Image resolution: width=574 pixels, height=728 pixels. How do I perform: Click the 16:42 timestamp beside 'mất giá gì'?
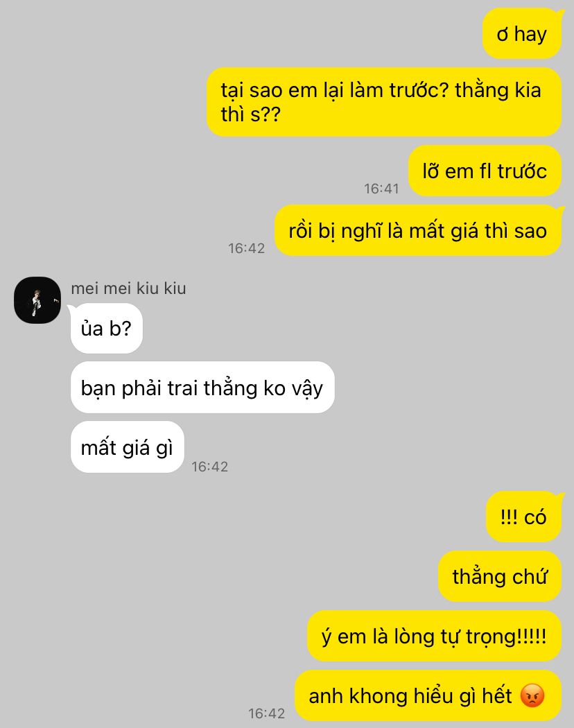coord(210,467)
